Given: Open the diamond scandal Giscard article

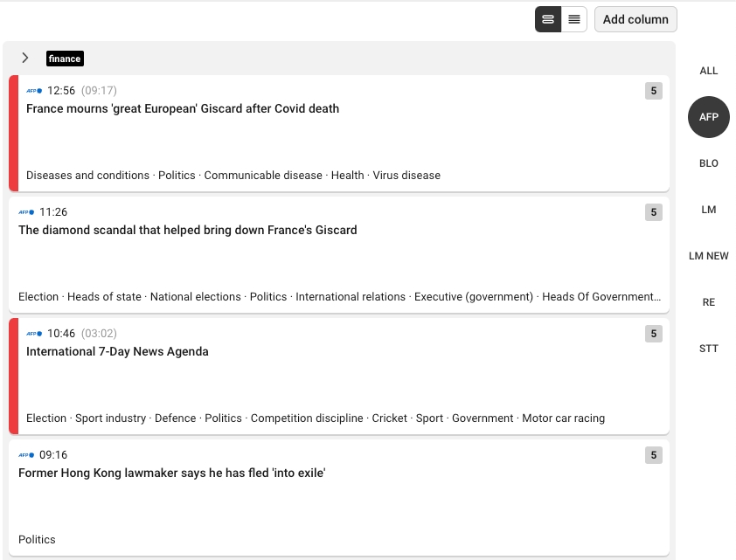Looking at the screenshot, I should point(188,231).
